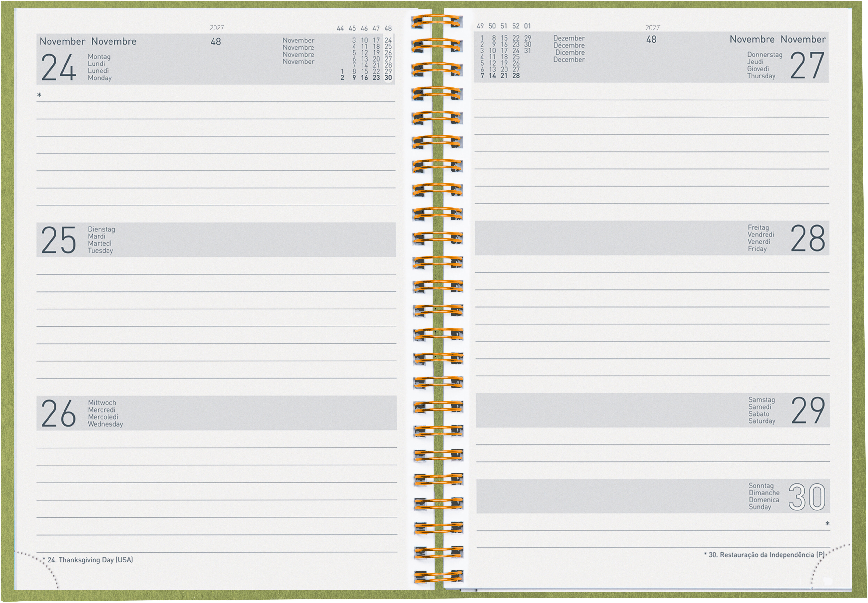Click highlighted day 30 in November mini calendar
This screenshot has width=868, height=603.
pos(388,78)
